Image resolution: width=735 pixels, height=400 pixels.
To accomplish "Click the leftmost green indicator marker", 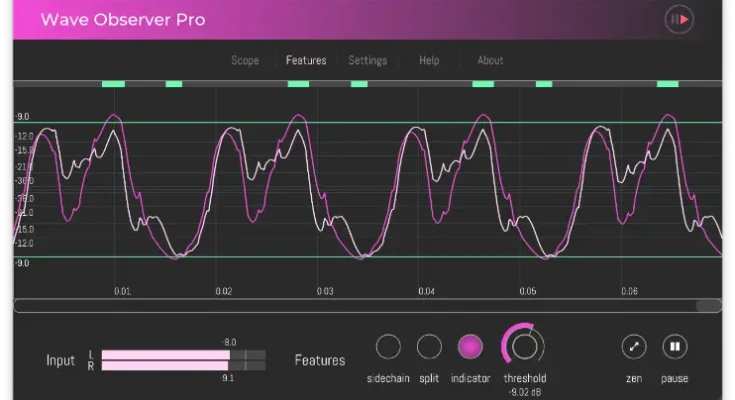I will pyautogui.click(x=113, y=84).
